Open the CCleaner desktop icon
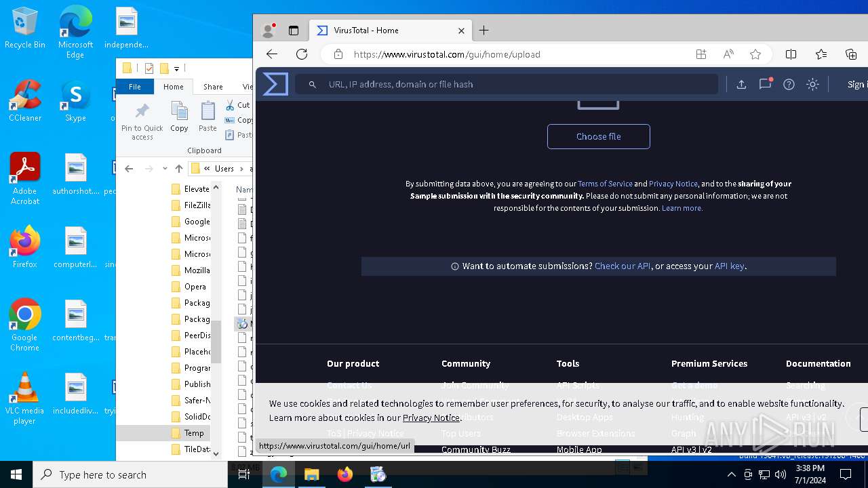 click(x=25, y=101)
